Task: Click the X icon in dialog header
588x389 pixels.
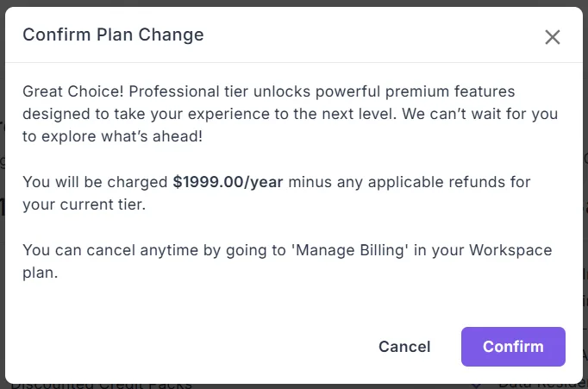Action: click(x=553, y=36)
